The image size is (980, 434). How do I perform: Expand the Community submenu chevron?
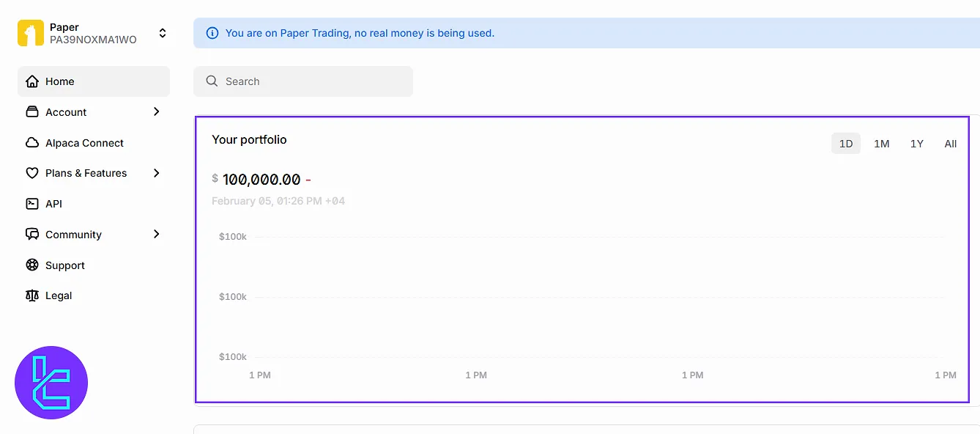(156, 234)
